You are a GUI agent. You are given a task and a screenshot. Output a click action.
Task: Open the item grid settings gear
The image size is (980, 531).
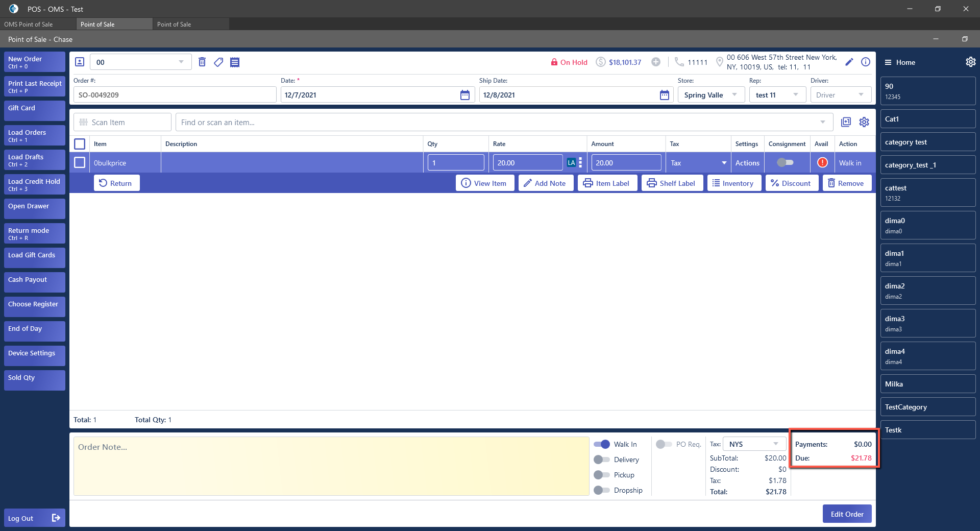click(x=864, y=122)
